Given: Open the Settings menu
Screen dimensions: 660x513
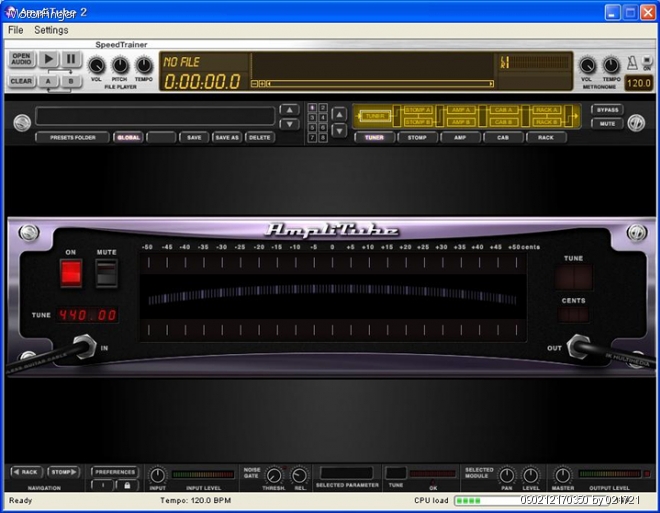Looking at the screenshot, I should (x=51, y=30).
